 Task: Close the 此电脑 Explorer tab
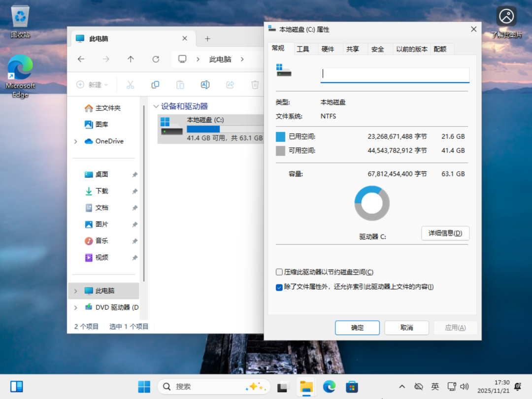coord(185,38)
